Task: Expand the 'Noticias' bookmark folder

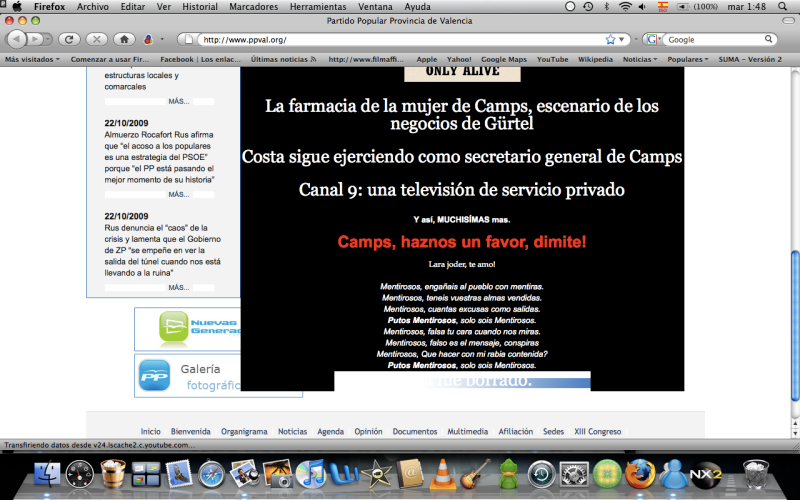Action: coord(640,59)
